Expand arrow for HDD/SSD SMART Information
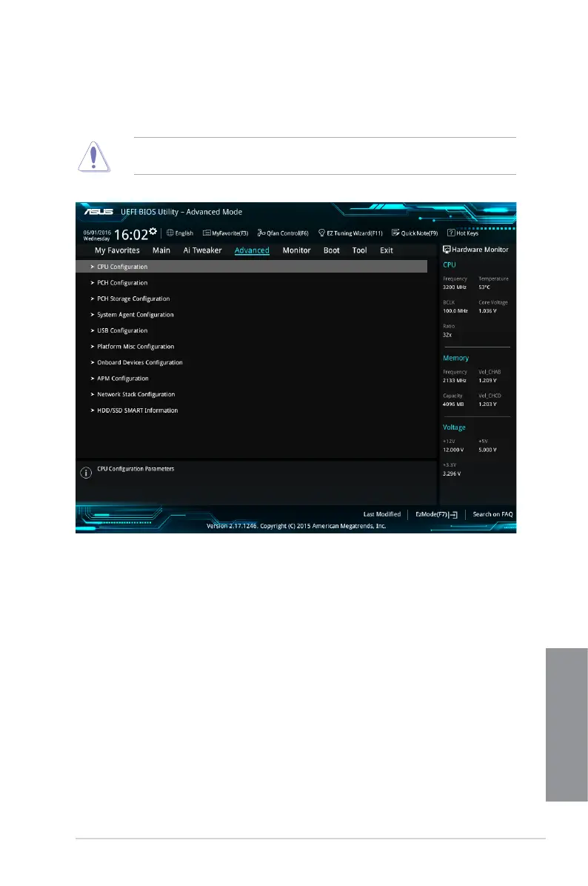588x886 pixels. point(93,410)
